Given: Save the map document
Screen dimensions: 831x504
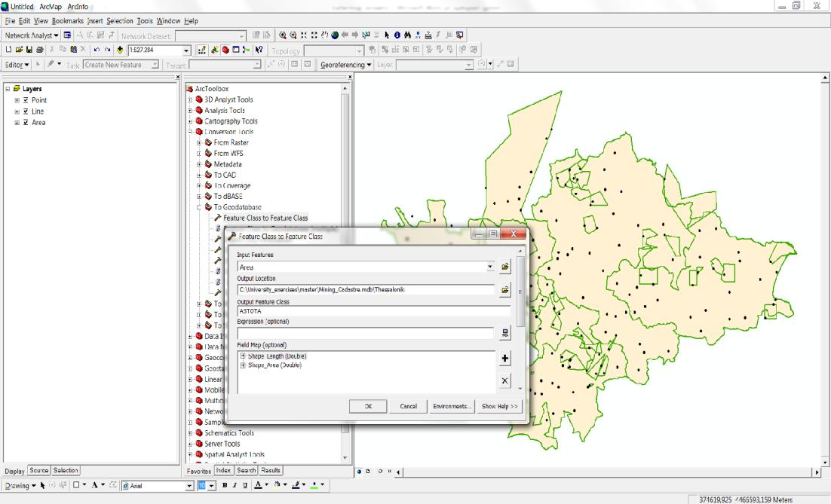Looking at the screenshot, I should click(x=29, y=50).
